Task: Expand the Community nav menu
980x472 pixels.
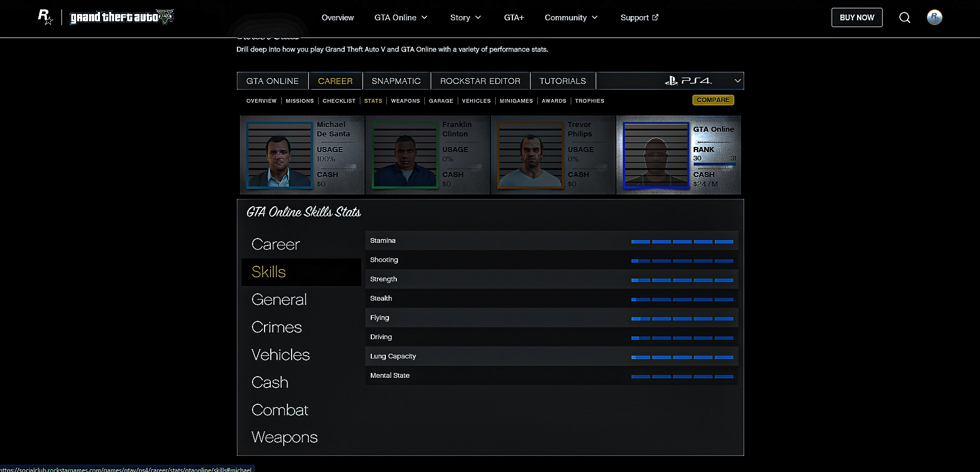Action: (571, 18)
